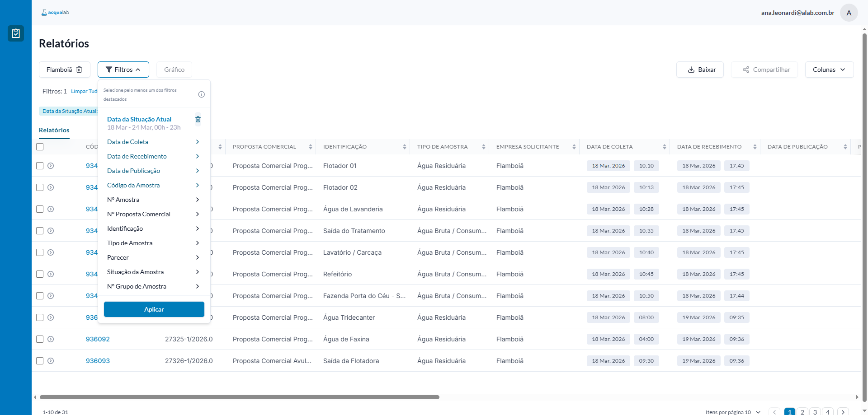
Task: Expand the Data de Coleta filter
Action: [153, 142]
